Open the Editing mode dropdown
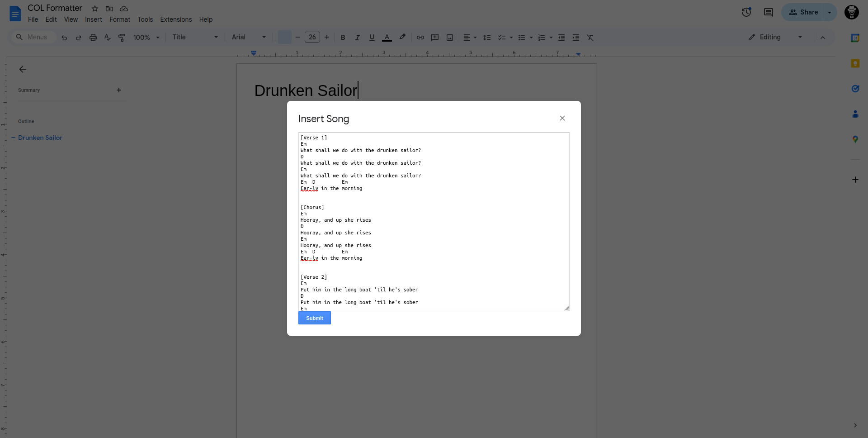The height and width of the screenshot is (438, 868). pos(775,37)
